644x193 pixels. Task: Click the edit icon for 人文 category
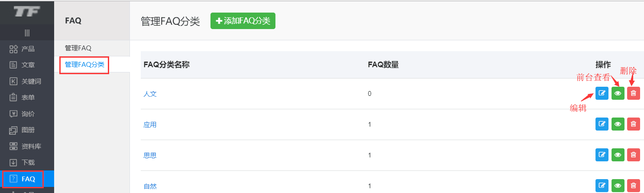[x=602, y=93]
